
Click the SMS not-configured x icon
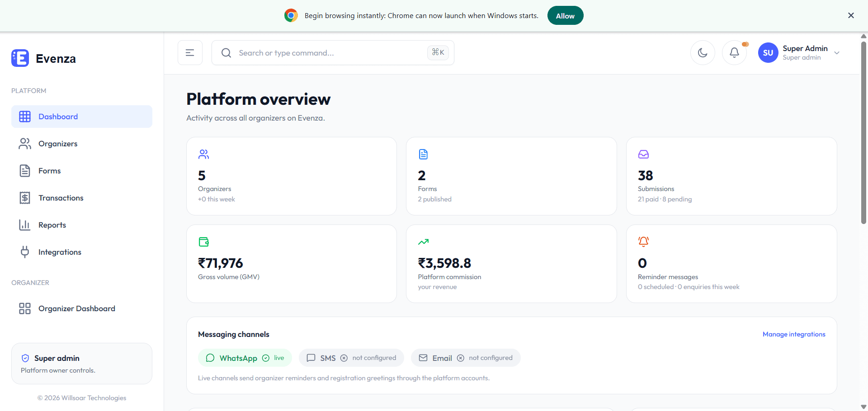coord(344,358)
